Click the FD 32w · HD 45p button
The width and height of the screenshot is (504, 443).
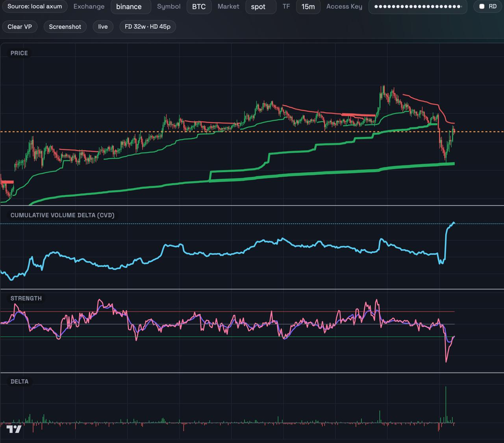[x=148, y=26]
